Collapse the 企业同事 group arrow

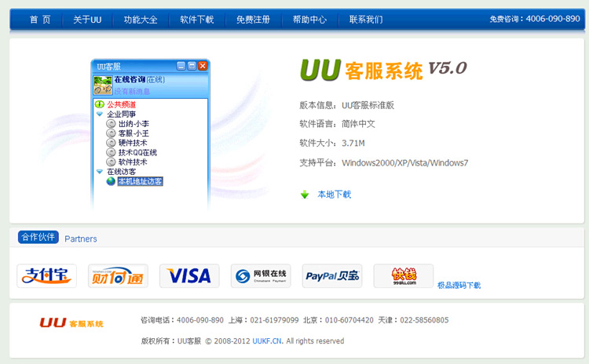[100, 114]
